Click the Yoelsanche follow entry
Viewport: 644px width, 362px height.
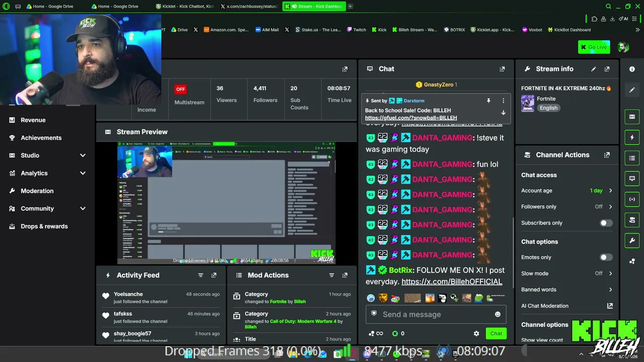(x=161, y=298)
